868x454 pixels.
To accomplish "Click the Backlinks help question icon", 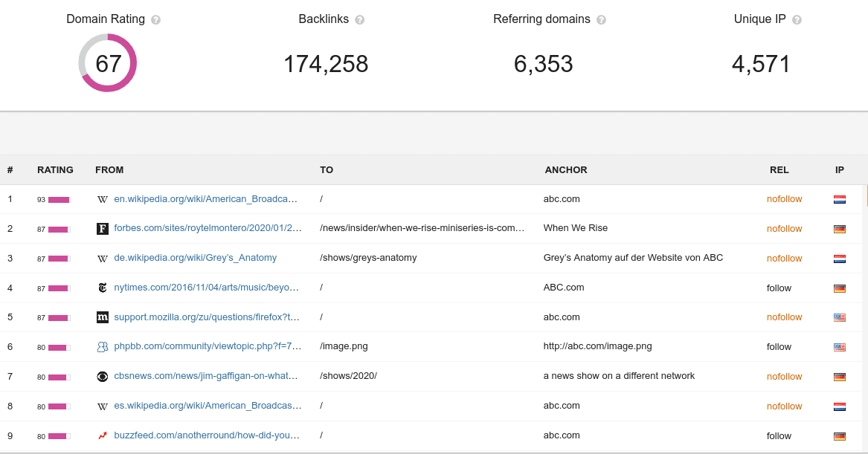I will [x=360, y=20].
